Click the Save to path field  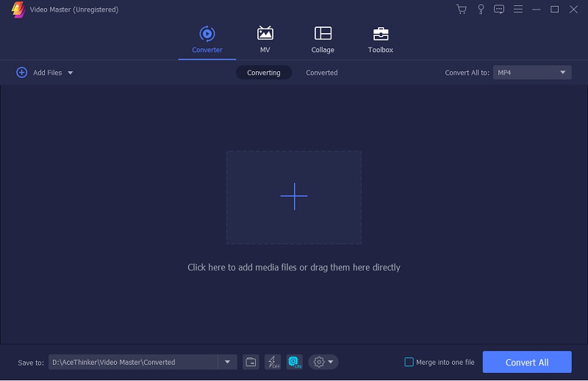pos(133,362)
